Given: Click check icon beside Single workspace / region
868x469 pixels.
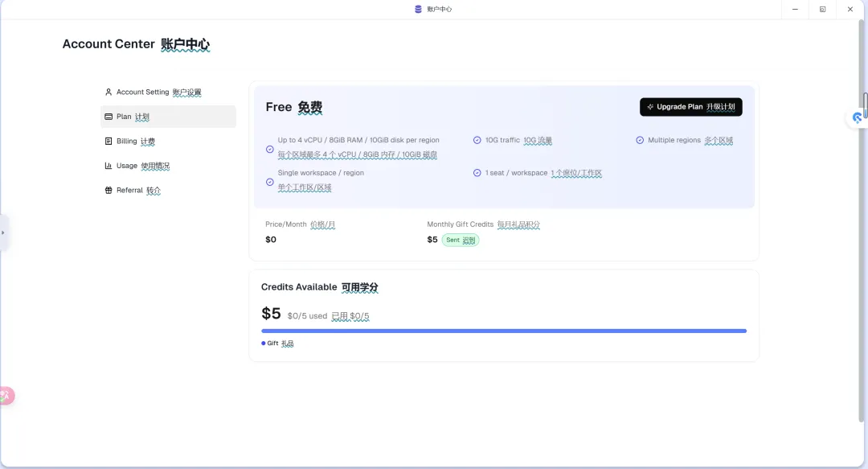Looking at the screenshot, I should pos(269,182).
